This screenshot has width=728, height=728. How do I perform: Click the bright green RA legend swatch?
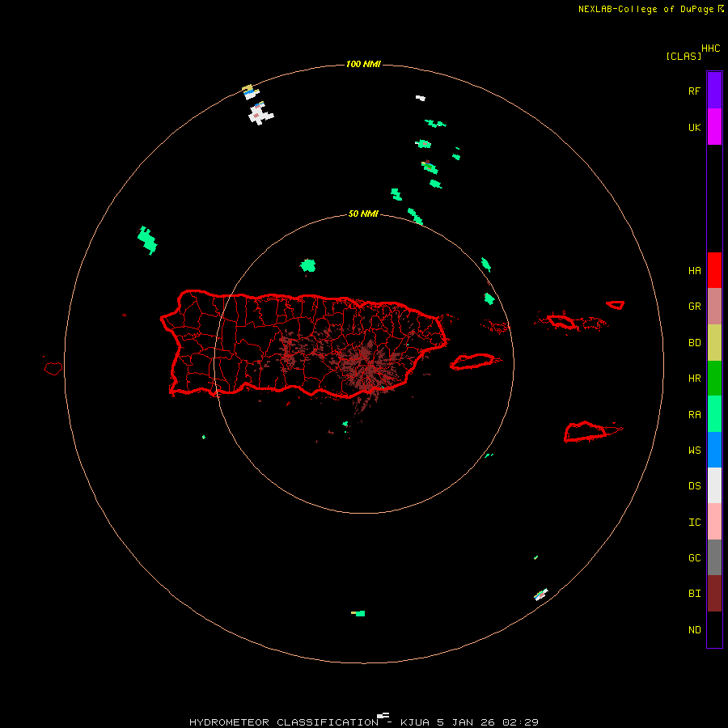pyautogui.click(x=714, y=413)
